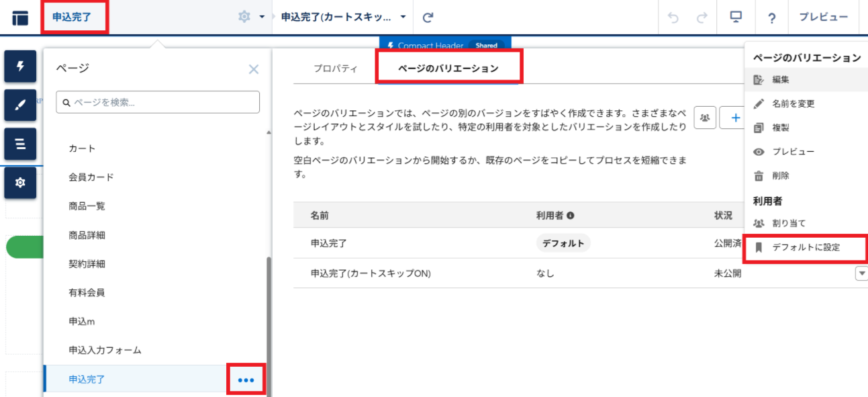The height and width of the screenshot is (397, 868).
Task: Select デフォルトに設定 in the menu
Action: 806,247
